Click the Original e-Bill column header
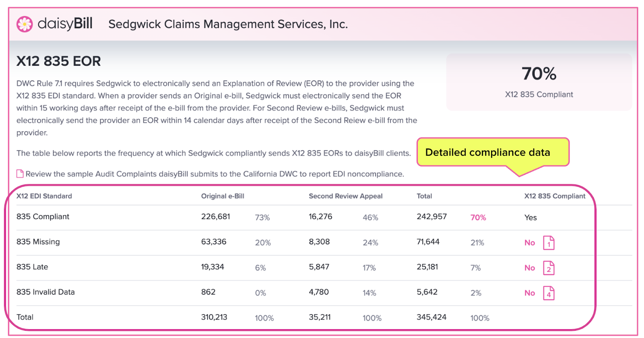 pos(223,196)
